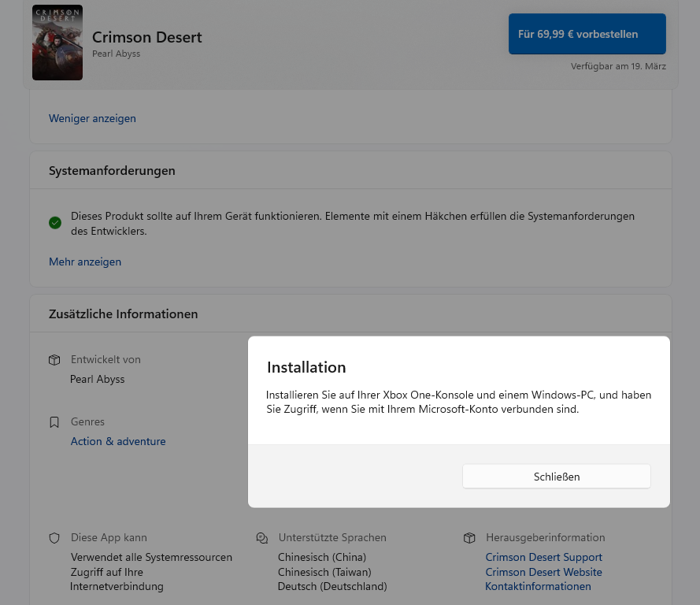The width and height of the screenshot is (700, 605).
Task: Close the Installation dialog with Schließen
Action: [x=556, y=477]
